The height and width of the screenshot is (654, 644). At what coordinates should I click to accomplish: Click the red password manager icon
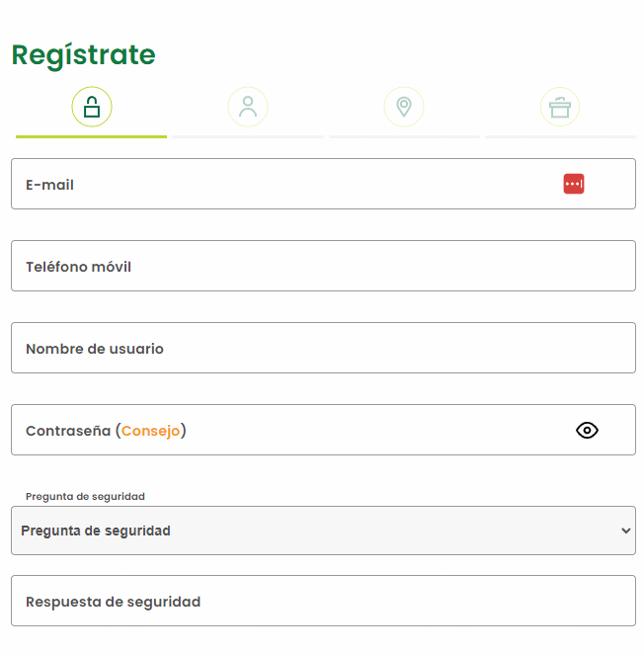[574, 184]
